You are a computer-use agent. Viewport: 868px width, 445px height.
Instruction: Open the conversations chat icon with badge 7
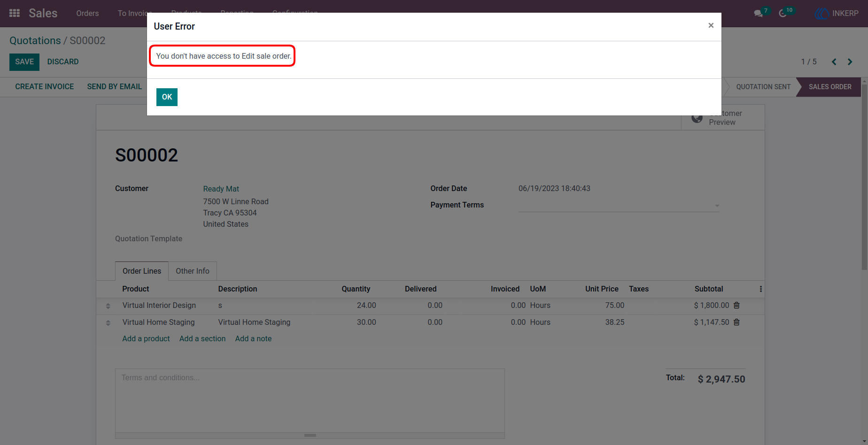(758, 13)
